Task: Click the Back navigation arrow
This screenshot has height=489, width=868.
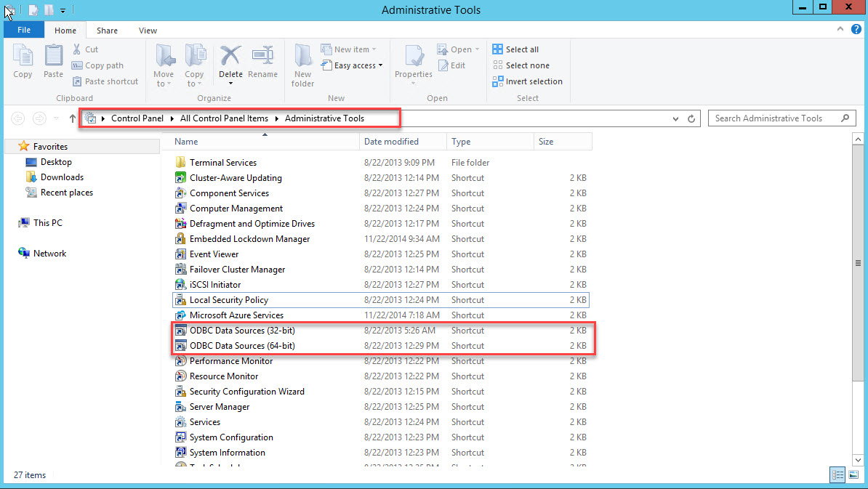Action: point(17,118)
